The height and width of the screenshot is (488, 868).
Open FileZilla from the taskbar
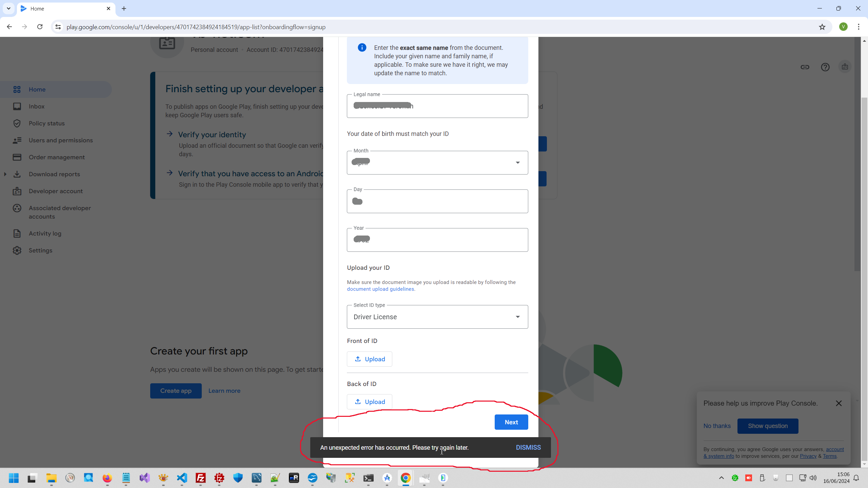click(x=201, y=478)
